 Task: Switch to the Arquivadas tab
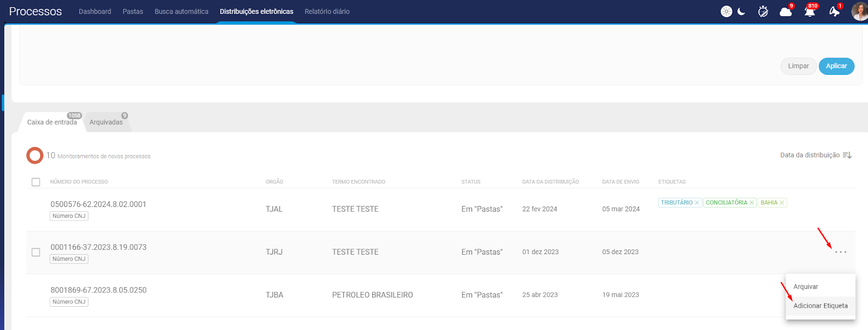click(106, 122)
